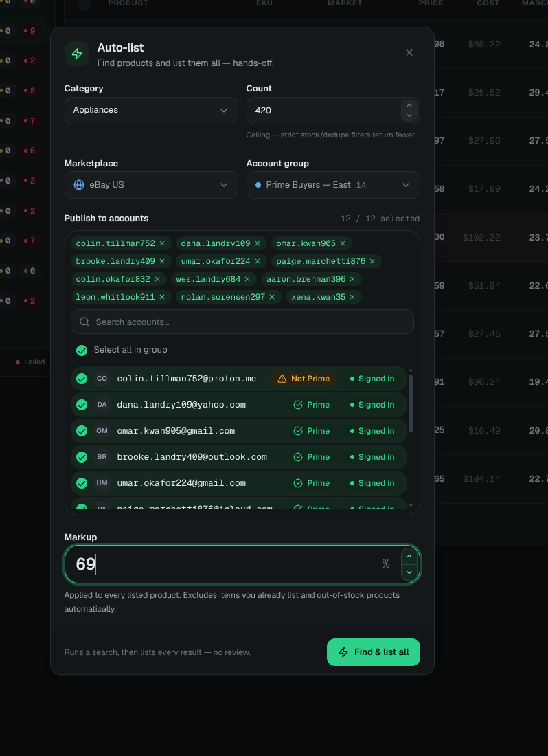
Task: Click the account list scrollbar thumb
Action: tap(411, 403)
